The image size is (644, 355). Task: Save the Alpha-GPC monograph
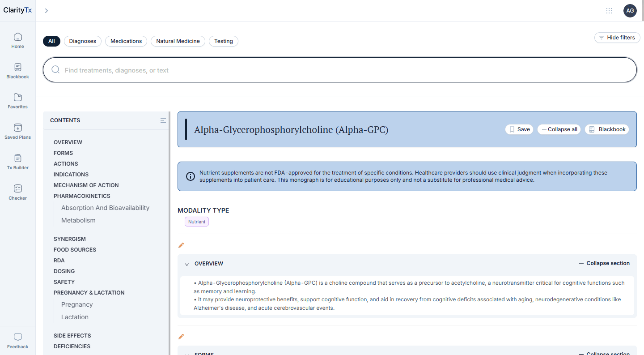point(519,129)
